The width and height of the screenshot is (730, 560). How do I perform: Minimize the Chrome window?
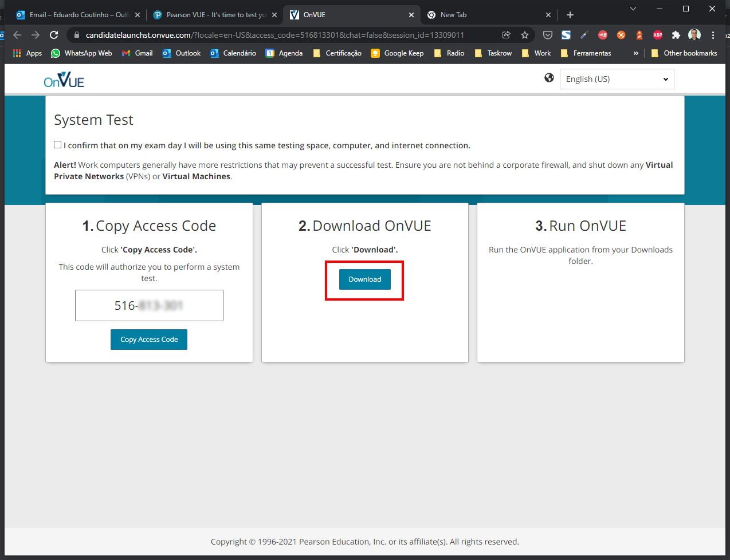click(x=660, y=9)
